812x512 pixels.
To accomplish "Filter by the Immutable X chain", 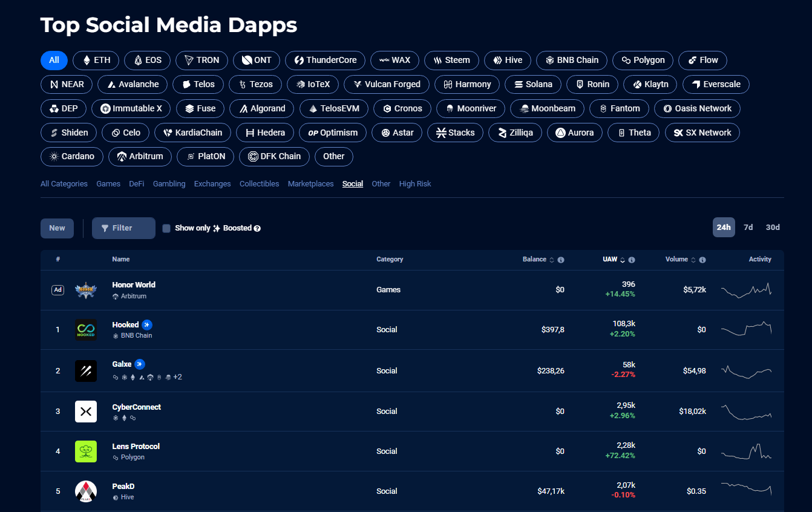I will click(x=131, y=108).
